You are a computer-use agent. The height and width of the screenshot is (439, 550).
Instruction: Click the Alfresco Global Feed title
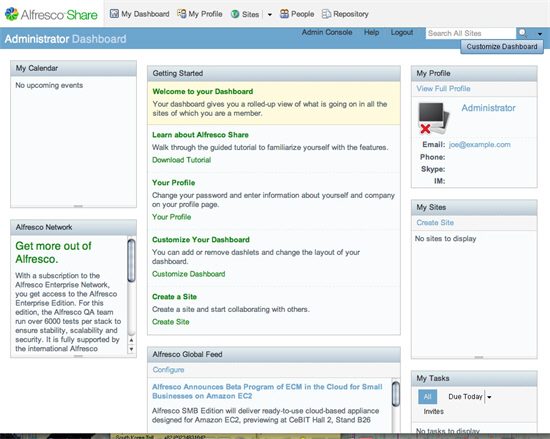(187, 354)
